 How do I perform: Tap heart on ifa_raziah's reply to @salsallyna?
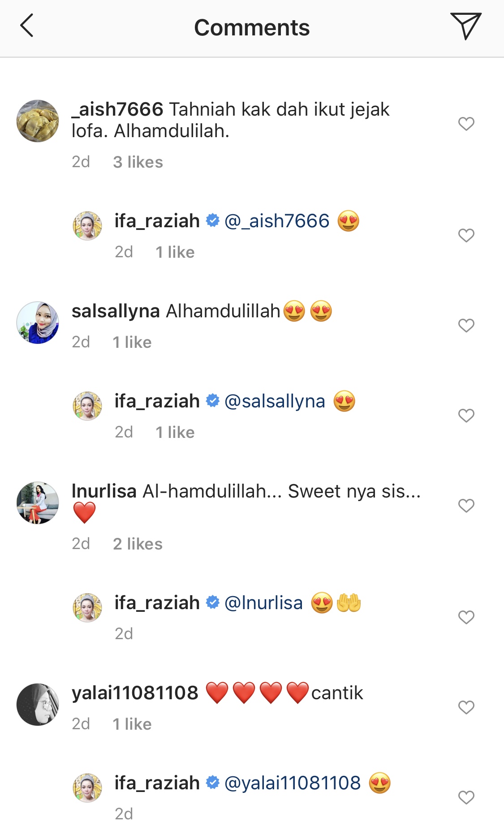tap(466, 415)
